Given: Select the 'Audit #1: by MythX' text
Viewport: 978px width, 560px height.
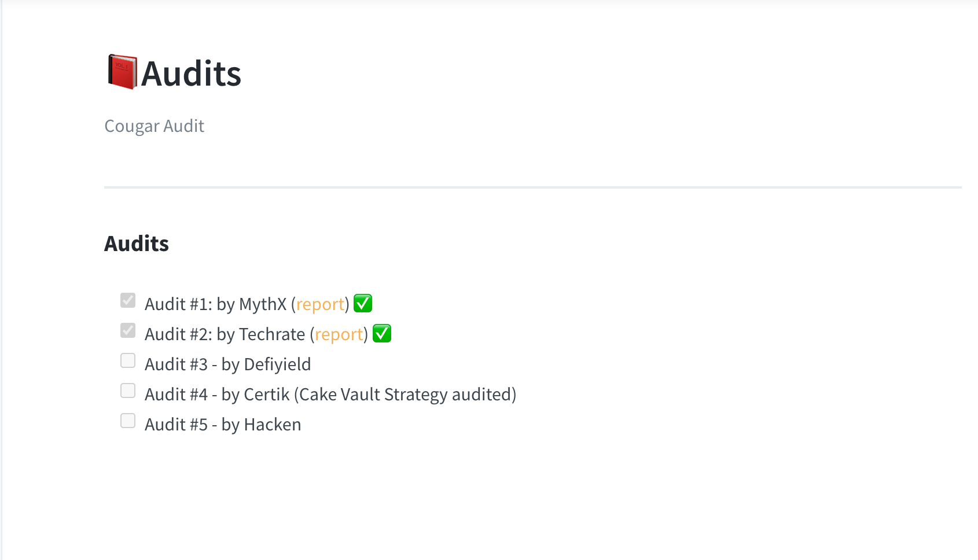Looking at the screenshot, I should click(216, 304).
